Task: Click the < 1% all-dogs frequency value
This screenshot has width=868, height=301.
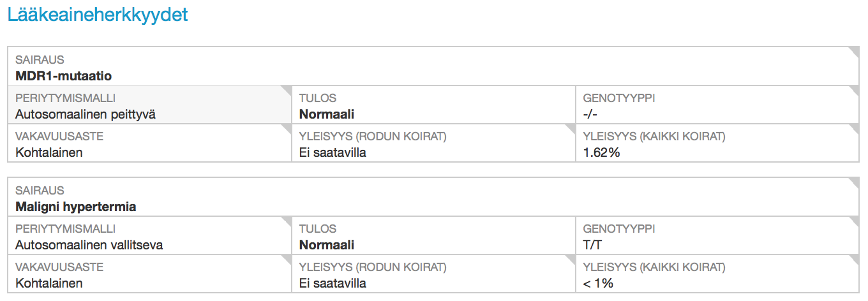Action: (x=598, y=284)
